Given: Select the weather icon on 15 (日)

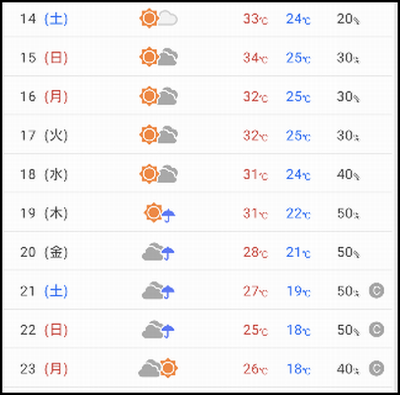Looking at the screenshot, I should (159, 57).
